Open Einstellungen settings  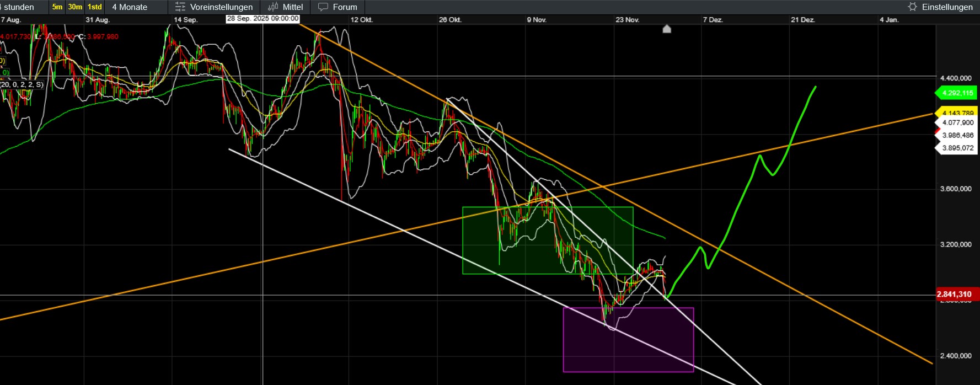pos(947,7)
